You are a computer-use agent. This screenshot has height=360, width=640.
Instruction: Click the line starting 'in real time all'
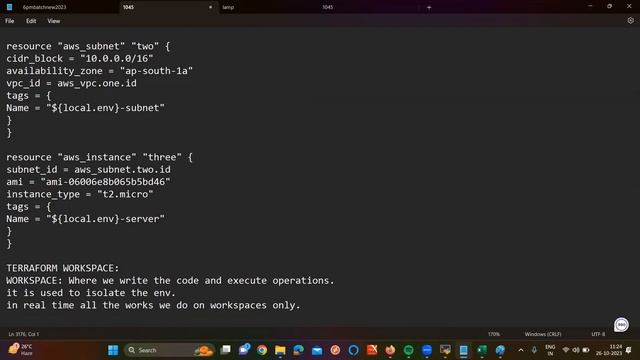pos(153,305)
